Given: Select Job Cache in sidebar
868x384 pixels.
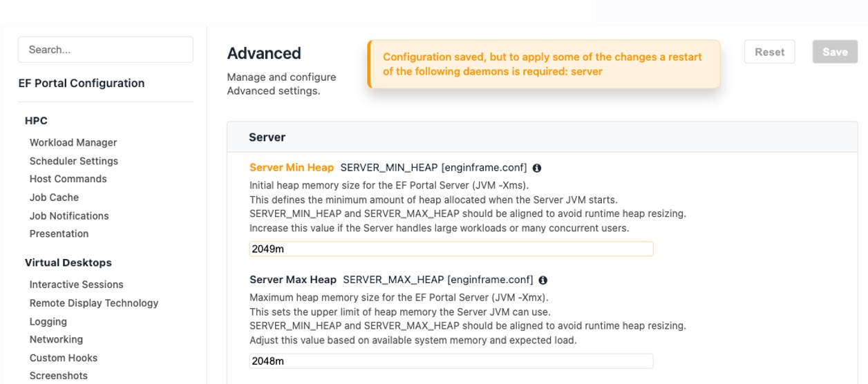Looking at the screenshot, I should click(x=54, y=198).
